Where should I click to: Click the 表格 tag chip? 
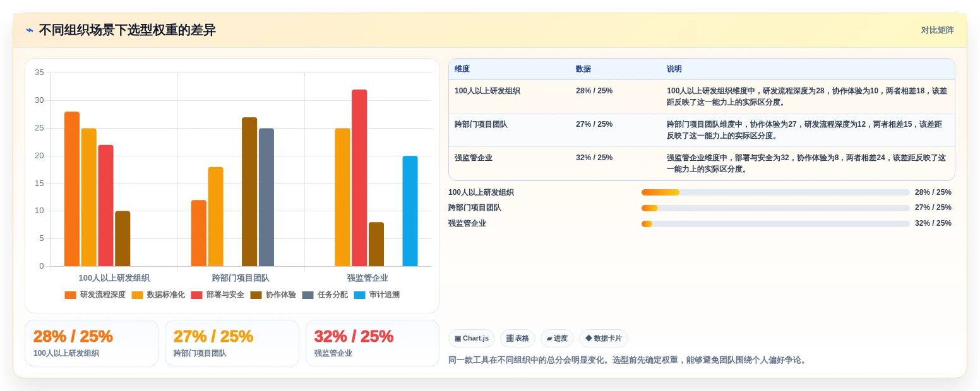click(518, 338)
